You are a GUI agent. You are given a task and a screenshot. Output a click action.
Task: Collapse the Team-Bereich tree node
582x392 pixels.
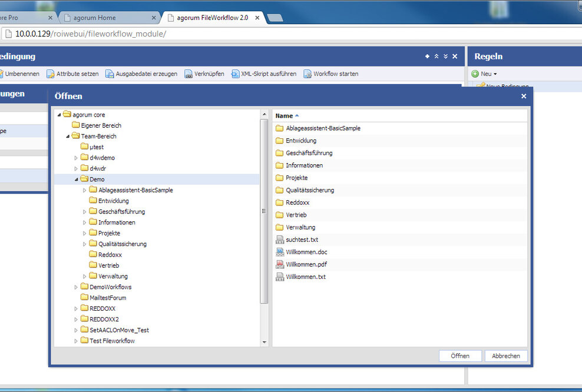(x=68, y=136)
